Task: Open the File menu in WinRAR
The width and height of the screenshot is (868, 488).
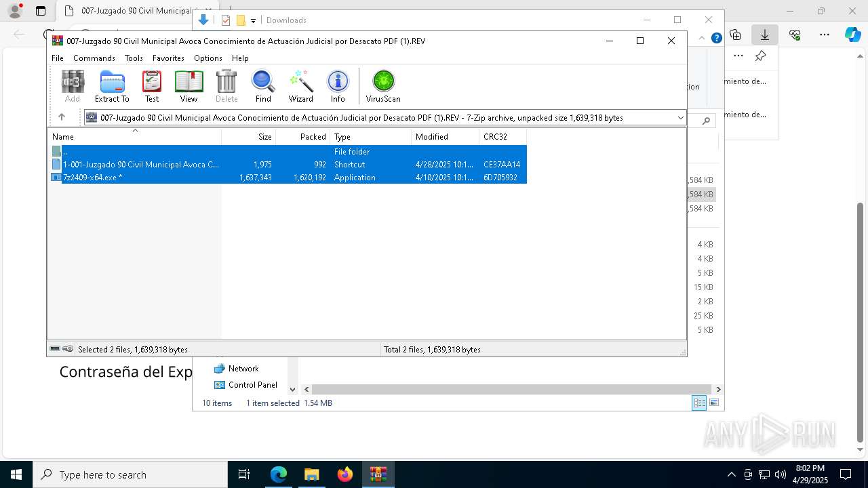Action: click(58, 58)
